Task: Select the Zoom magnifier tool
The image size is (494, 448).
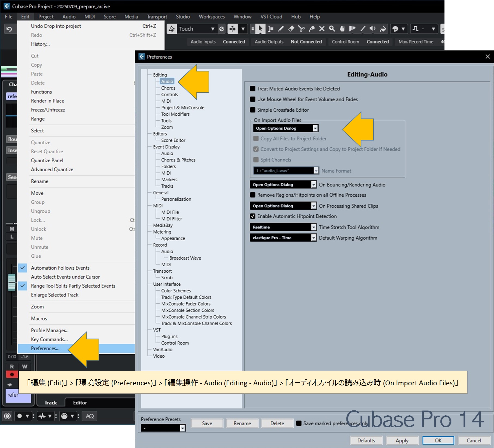Action: [332, 29]
